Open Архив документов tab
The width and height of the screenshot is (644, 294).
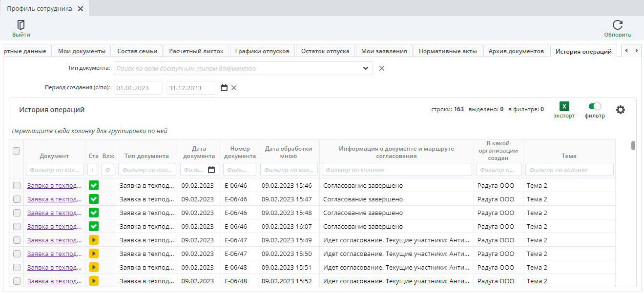pos(516,51)
